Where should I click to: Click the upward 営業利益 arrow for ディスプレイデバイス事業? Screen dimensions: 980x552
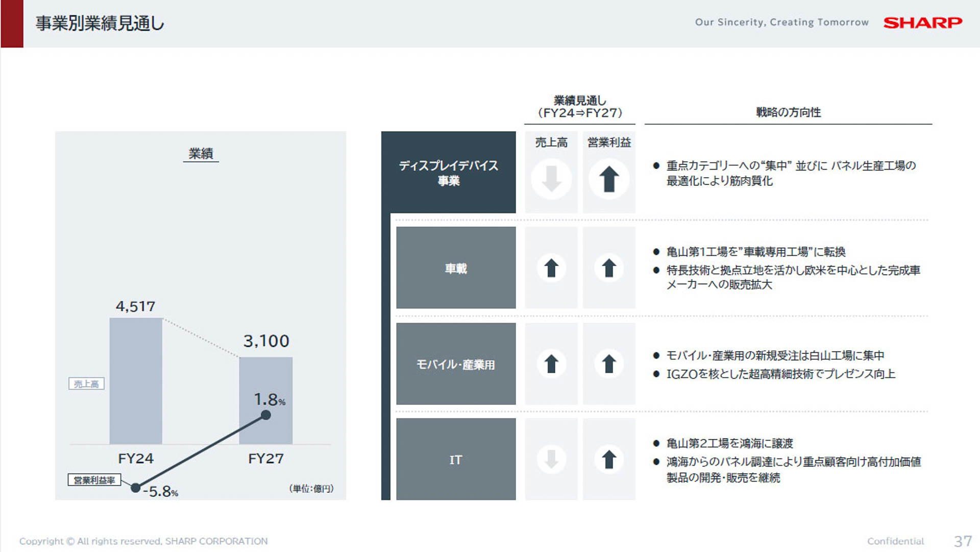608,179
